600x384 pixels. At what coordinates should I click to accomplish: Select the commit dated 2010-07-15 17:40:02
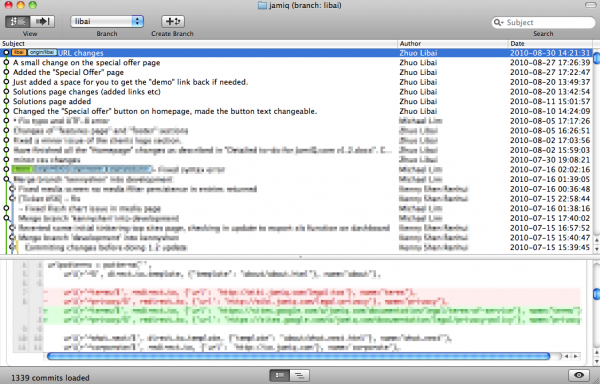(x=296, y=218)
